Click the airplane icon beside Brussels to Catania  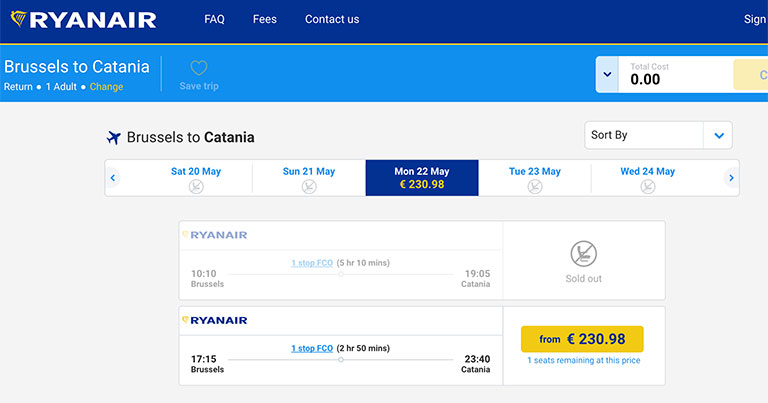[x=114, y=138]
